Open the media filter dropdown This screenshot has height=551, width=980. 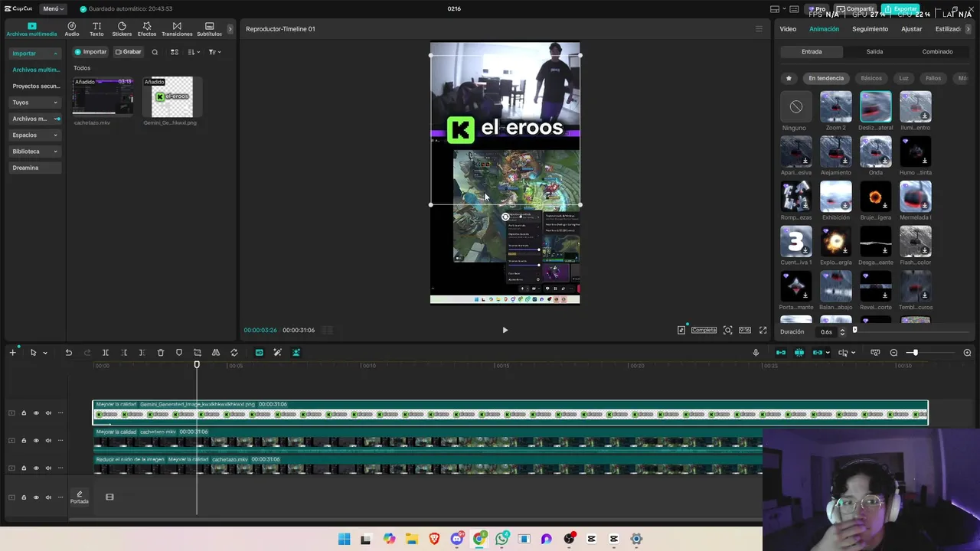pos(214,52)
